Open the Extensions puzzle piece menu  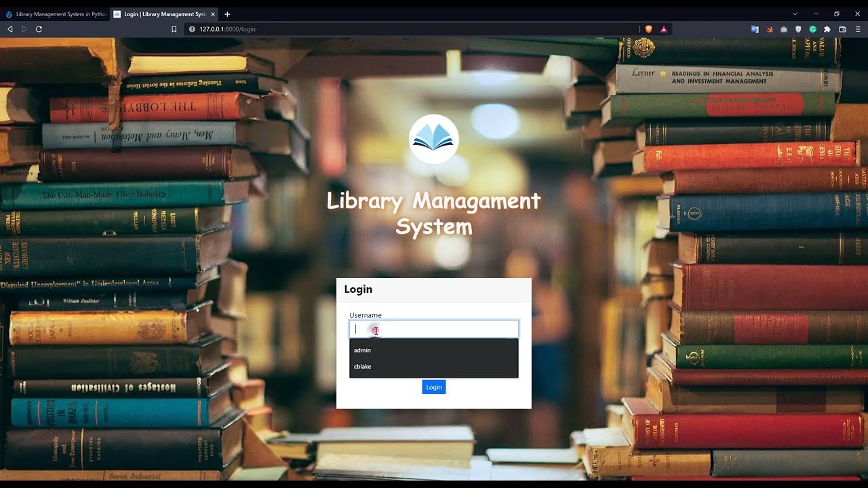[x=827, y=29]
